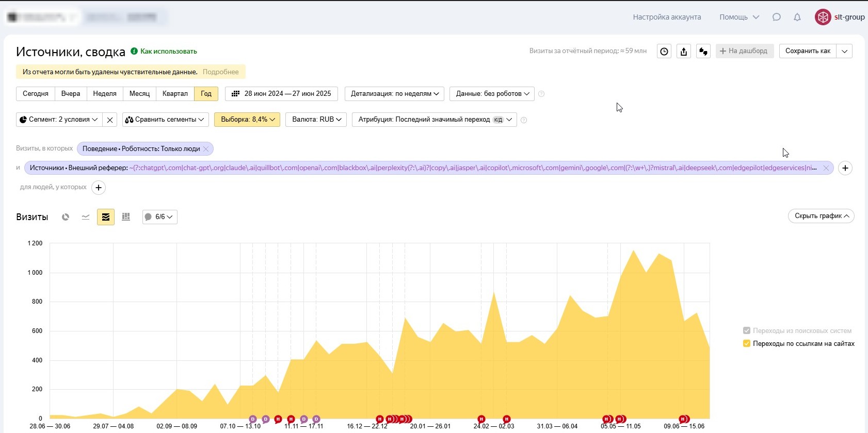Switch chart to line view
Image resolution: width=868 pixels, height=433 pixels.
(86, 217)
